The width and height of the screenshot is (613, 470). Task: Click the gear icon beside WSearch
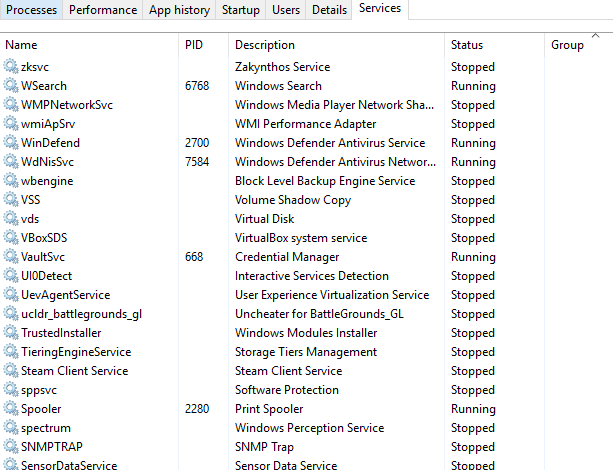pos(11,86)
